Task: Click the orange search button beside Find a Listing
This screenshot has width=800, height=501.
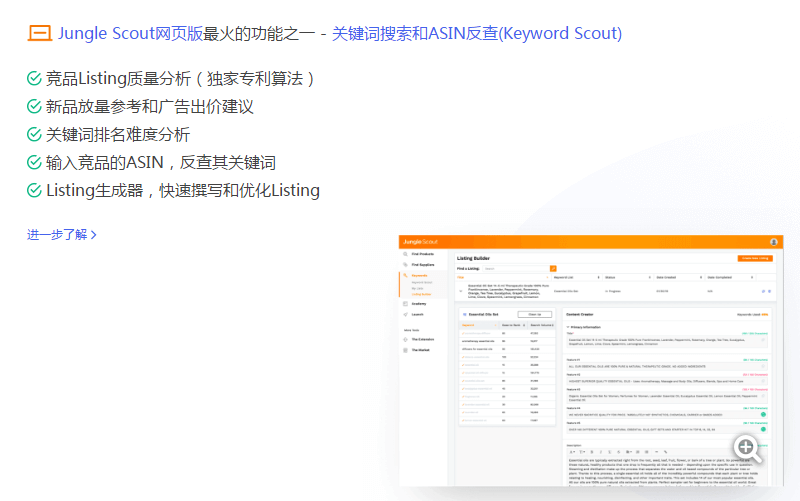Action: coord(553,268)
